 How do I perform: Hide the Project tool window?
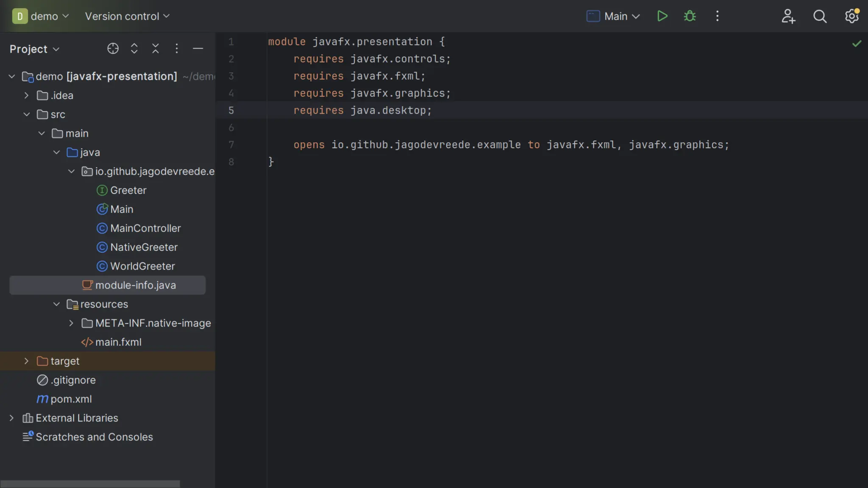[198, 49]
